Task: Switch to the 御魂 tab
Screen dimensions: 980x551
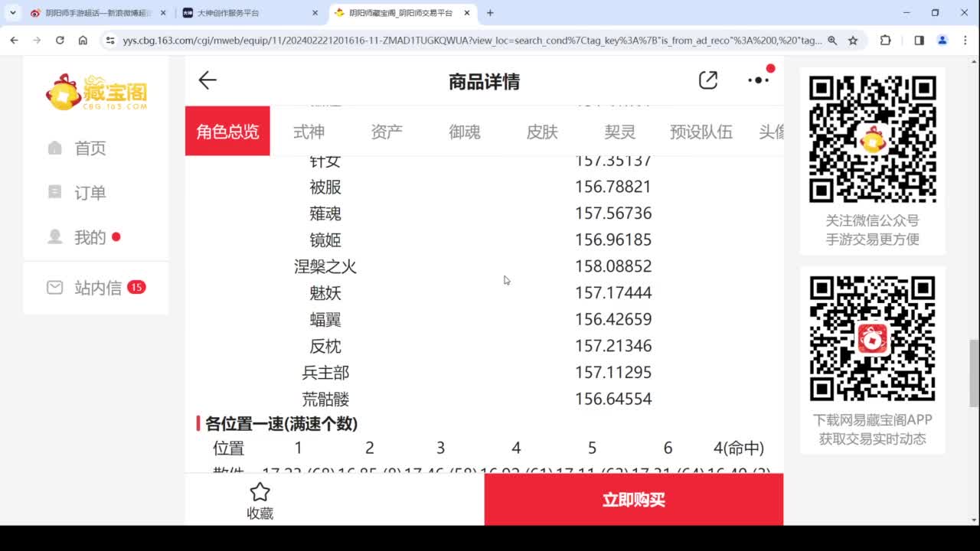Action: pos(464,132)
